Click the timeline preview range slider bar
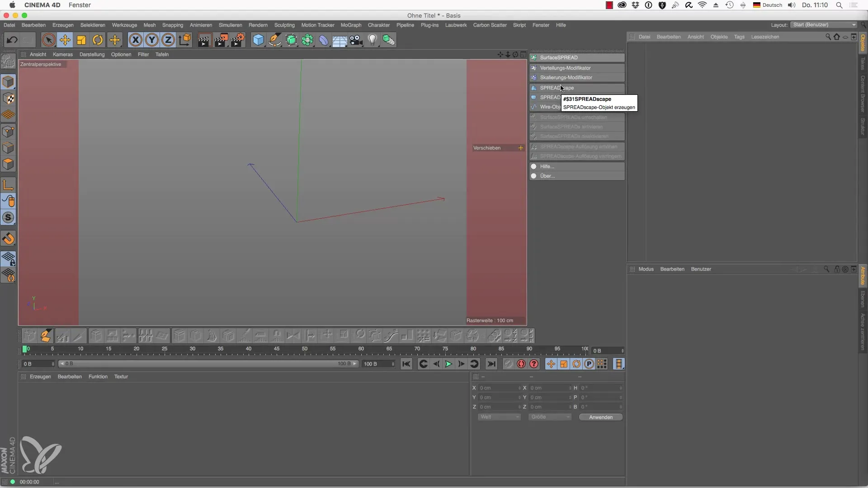The height and width of the screenshot is (488, 868). [208, 364]
